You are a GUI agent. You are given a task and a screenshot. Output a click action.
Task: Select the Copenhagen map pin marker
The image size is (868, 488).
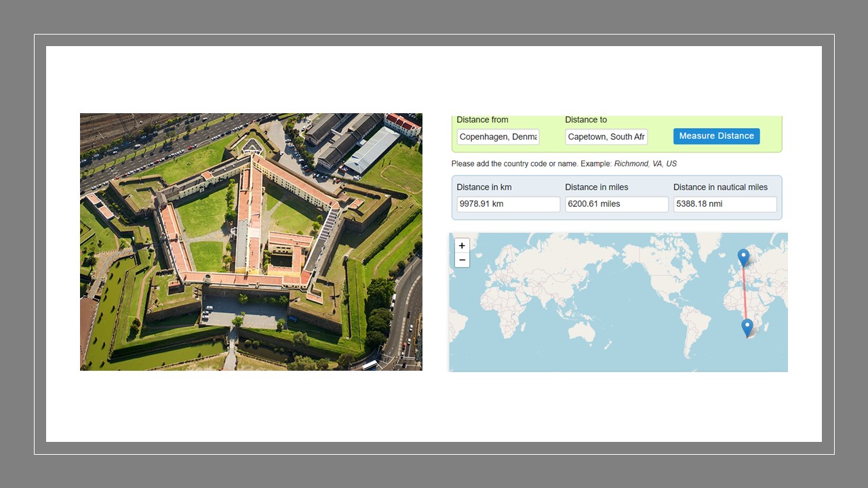point(743,258)
